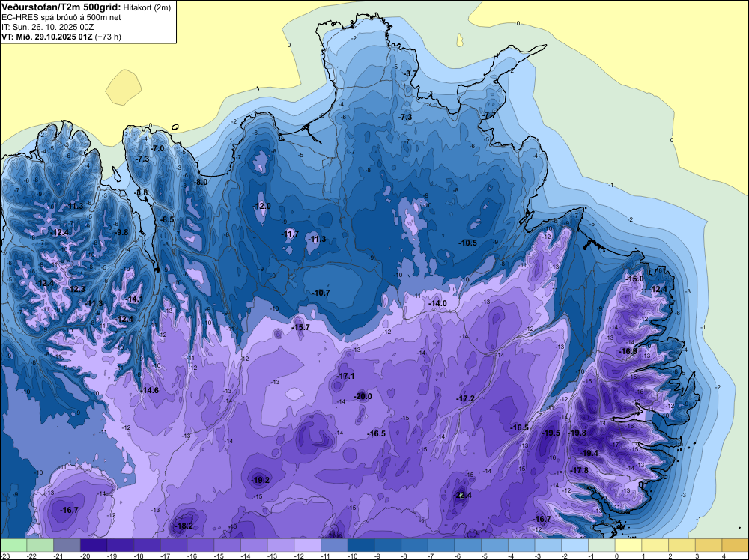The image size is (749, 560).
Task: Click the -18.2 temperature value
Action: 184,526
